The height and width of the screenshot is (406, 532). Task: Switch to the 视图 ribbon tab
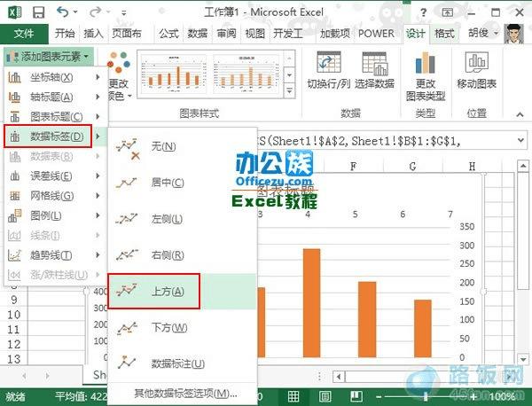pos(254,34)
